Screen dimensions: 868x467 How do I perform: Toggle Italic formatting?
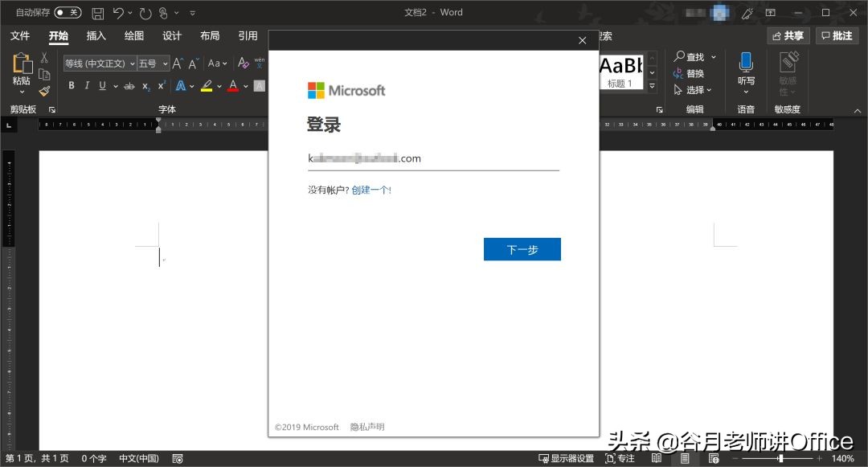(87, 86)
